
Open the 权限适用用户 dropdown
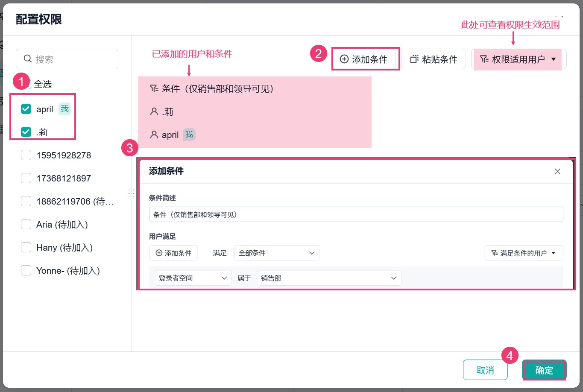[519, 59]
